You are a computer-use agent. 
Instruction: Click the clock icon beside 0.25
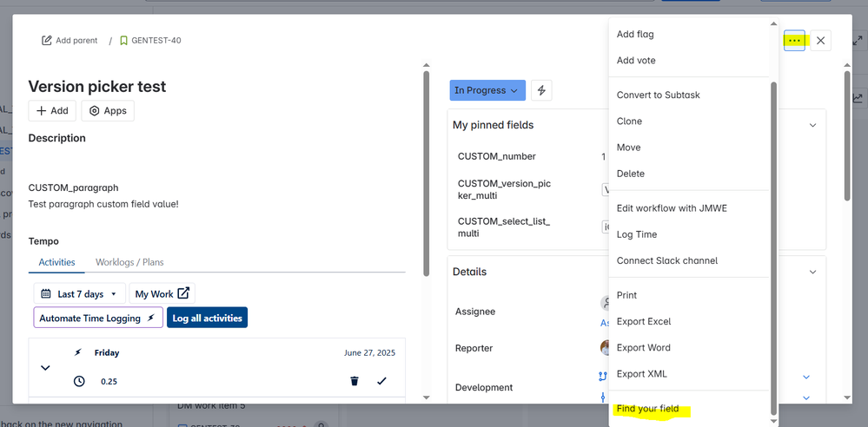point(79,381)
